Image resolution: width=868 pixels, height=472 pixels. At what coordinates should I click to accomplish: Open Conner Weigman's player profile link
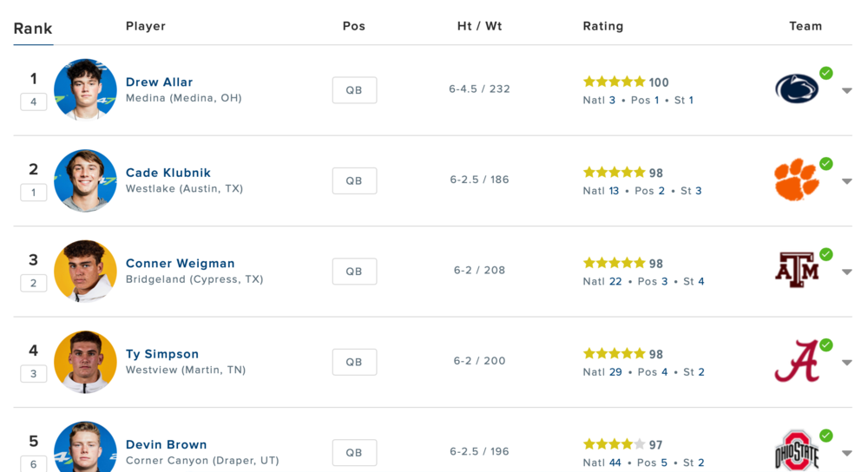[181, 263]
